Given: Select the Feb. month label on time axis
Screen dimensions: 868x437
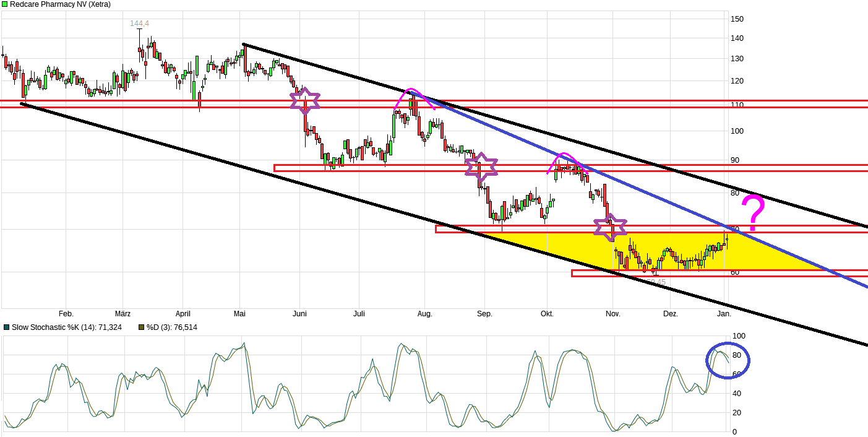Looking at the screenshot, I should click(x=66, y=314).
